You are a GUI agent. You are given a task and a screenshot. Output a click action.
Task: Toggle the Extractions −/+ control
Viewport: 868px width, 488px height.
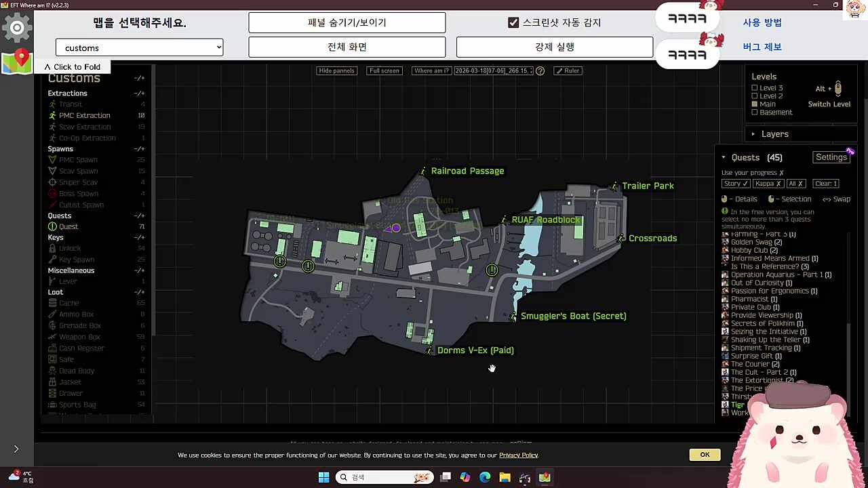139,94
